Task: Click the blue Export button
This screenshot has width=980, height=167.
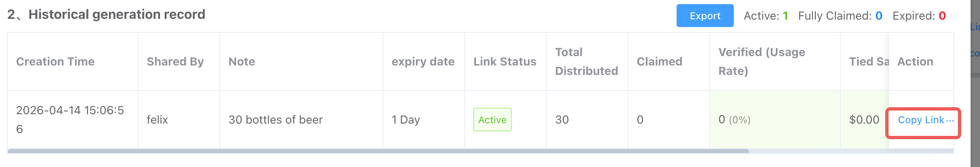Action: [x=705, y=16]
